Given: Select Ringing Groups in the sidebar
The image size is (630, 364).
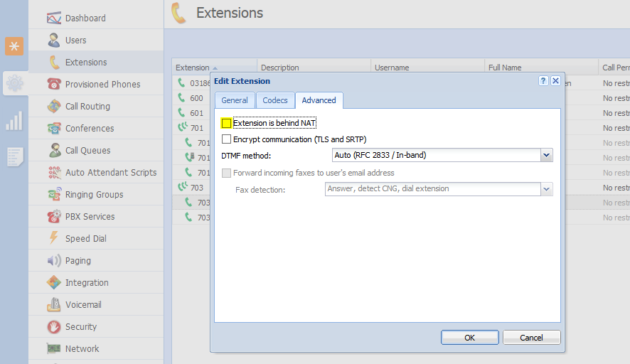Looking at the screenshot, I should pos(94,195).
